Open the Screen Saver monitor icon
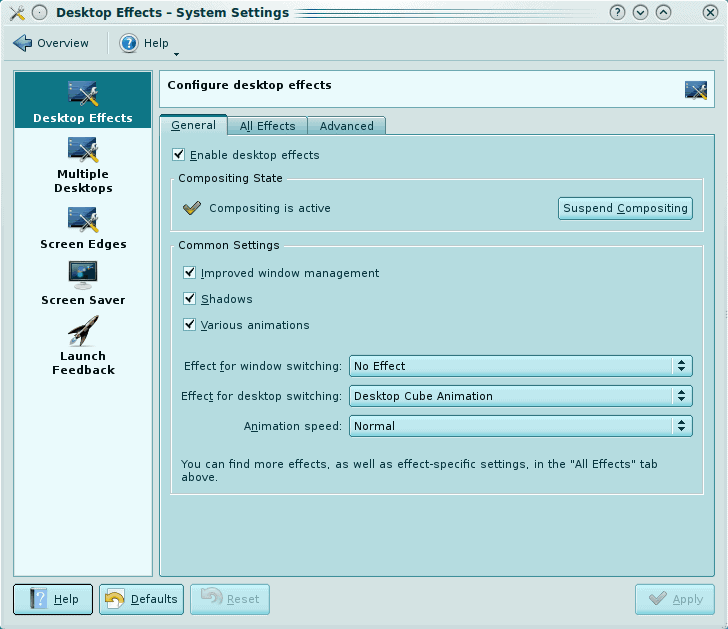 pos(83,275)
